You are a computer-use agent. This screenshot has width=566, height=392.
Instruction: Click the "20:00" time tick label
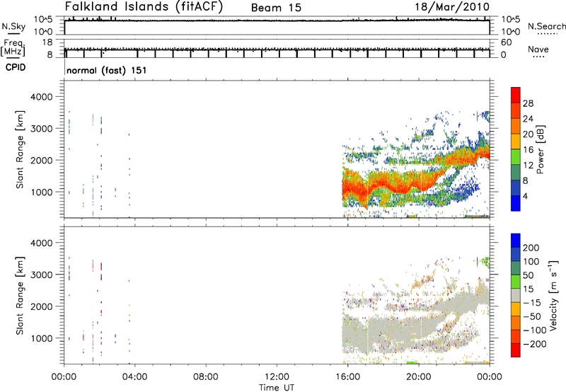click(418, 377)
